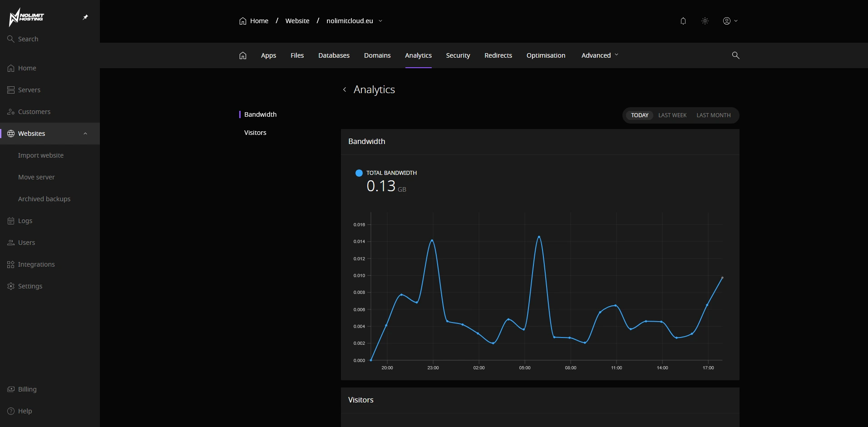Open the Redirects tab
The width and height of the screenshot is (868, 427).
click(498, 55)
